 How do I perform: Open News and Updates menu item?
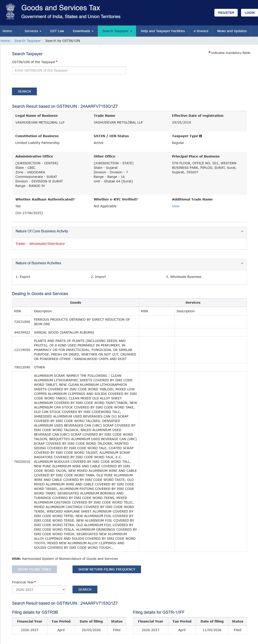point(232,31)
